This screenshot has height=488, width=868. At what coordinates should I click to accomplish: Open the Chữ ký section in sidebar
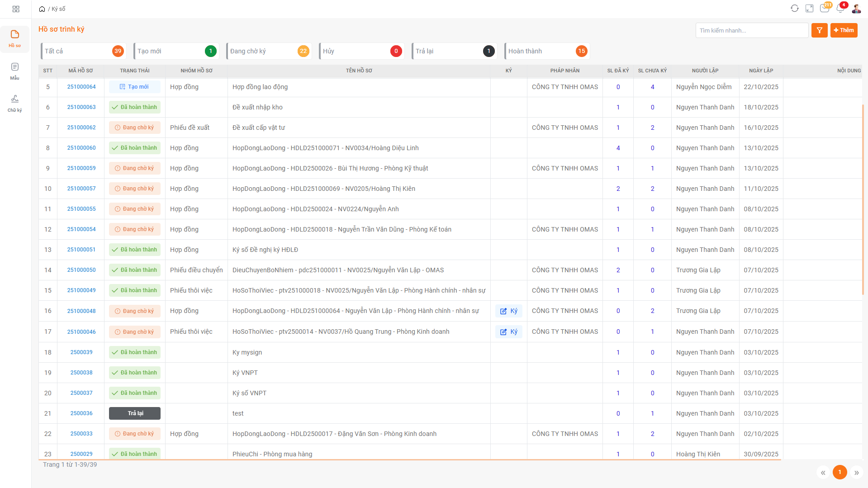coord(15,103)
